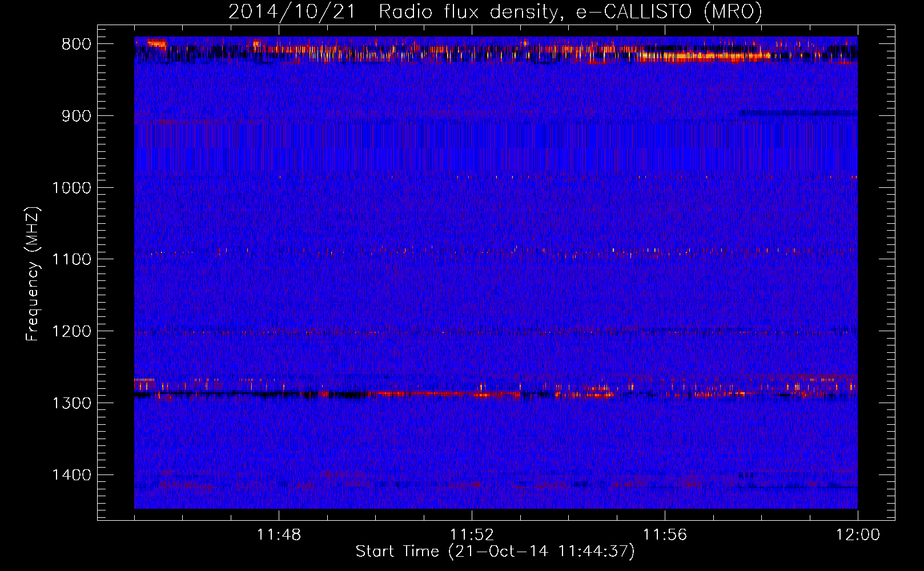This screenshot has height=571, width=924.
Task: Click the 11:48 time axis label
Action: (279, 535)
